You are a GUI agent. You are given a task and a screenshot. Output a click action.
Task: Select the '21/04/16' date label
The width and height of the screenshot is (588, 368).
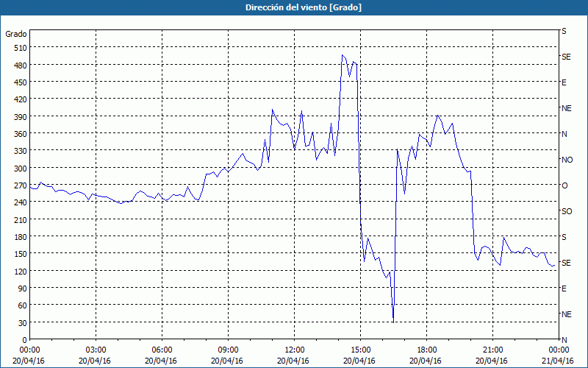558,361
